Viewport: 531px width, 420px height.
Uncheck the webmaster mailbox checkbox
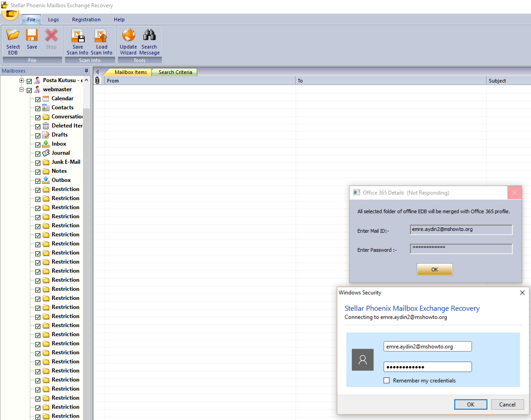(29, 90)
